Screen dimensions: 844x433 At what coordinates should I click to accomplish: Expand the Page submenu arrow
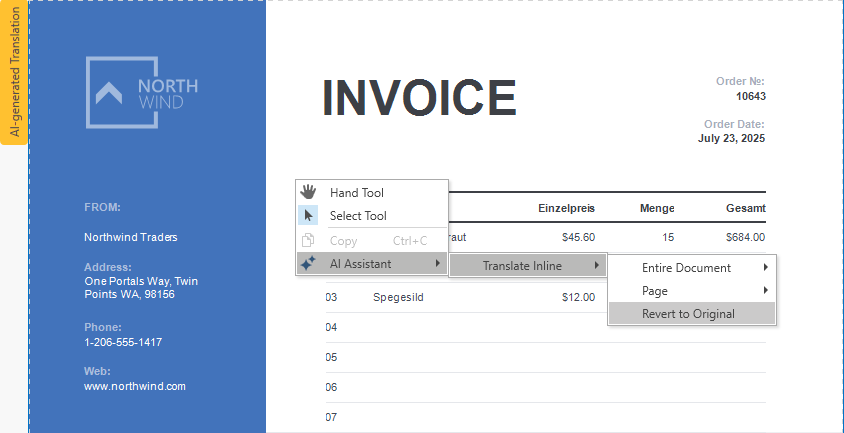(765, 290)
